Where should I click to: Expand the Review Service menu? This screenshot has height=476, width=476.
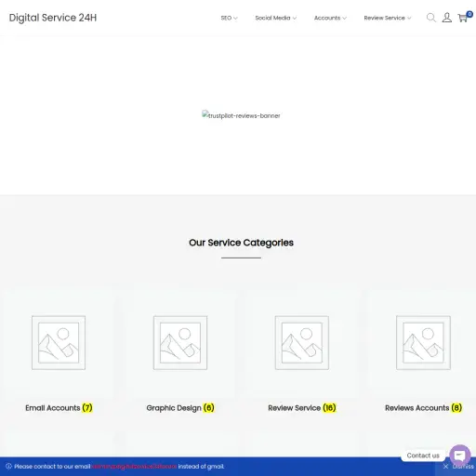click(388, 18)
